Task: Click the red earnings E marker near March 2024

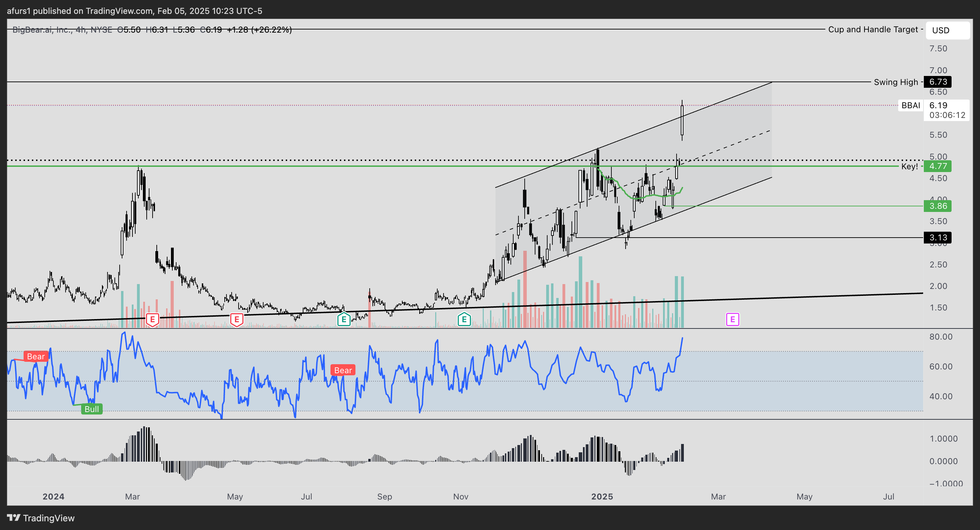Action: pyautogui.click(x=153, y=319)
